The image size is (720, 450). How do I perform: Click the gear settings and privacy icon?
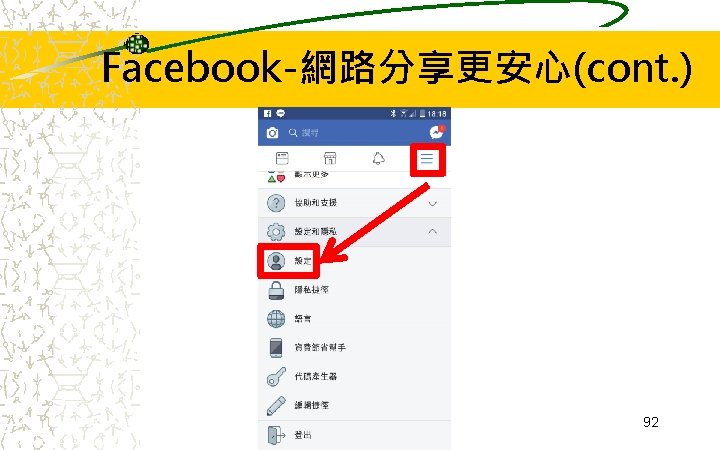pos(276,231)
